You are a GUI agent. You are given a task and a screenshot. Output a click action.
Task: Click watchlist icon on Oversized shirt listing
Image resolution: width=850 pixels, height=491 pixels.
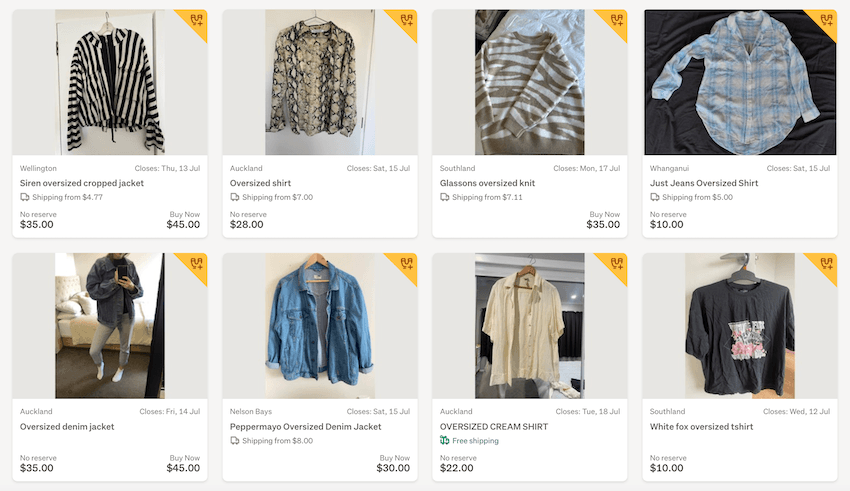[406, 20]
